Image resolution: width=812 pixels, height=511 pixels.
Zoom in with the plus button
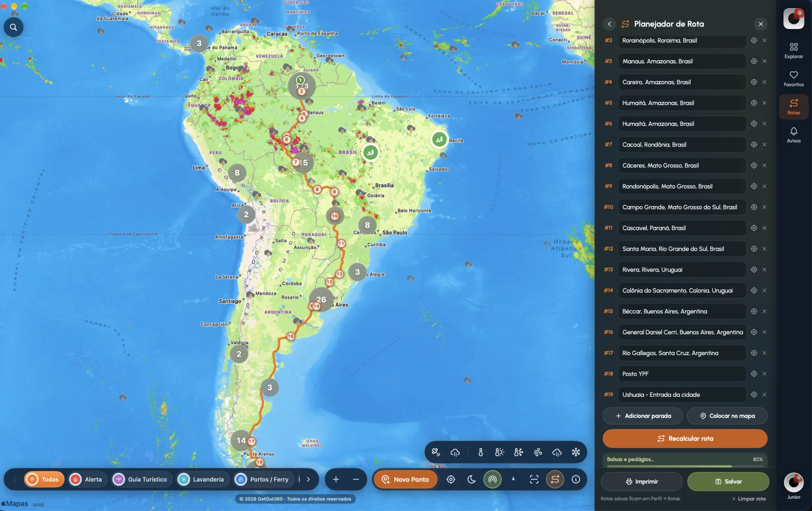[x=336, y=480]
